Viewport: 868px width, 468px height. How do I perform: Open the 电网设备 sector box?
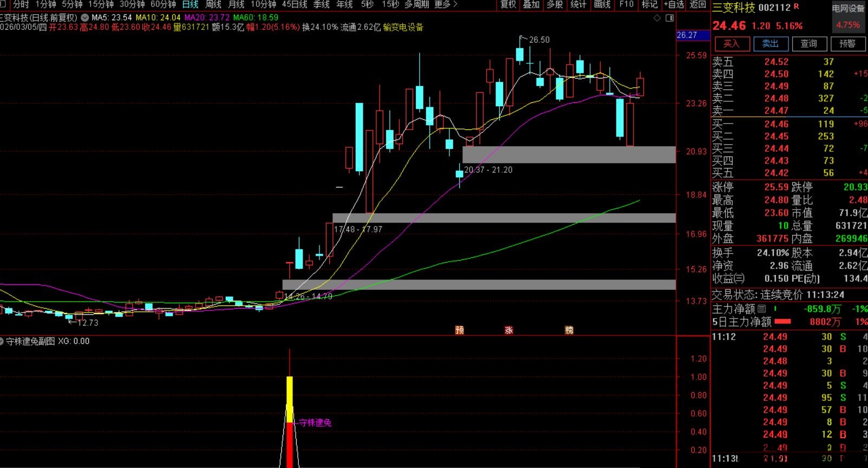[848, 17]
